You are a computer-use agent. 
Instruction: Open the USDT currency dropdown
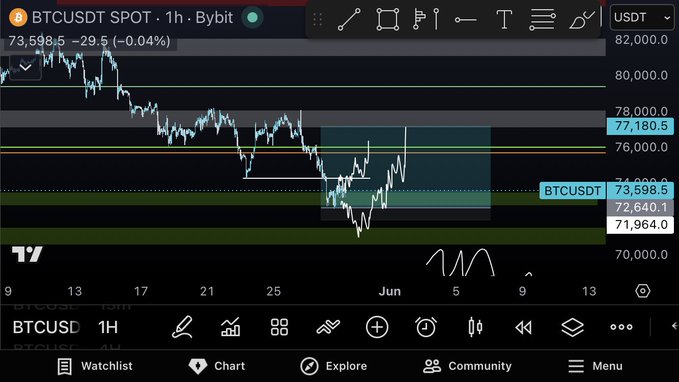(642, 18)
